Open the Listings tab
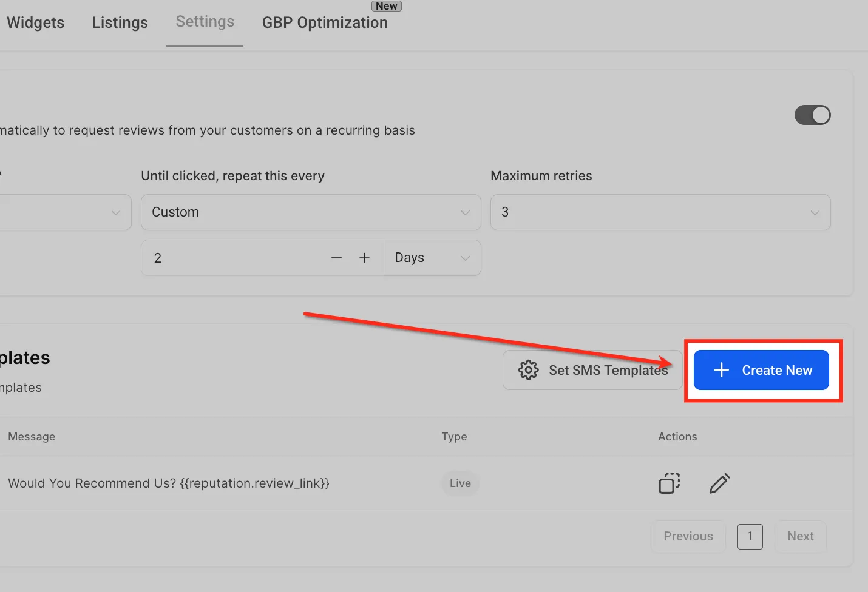 pyautogui.click(x=120, y=22)
